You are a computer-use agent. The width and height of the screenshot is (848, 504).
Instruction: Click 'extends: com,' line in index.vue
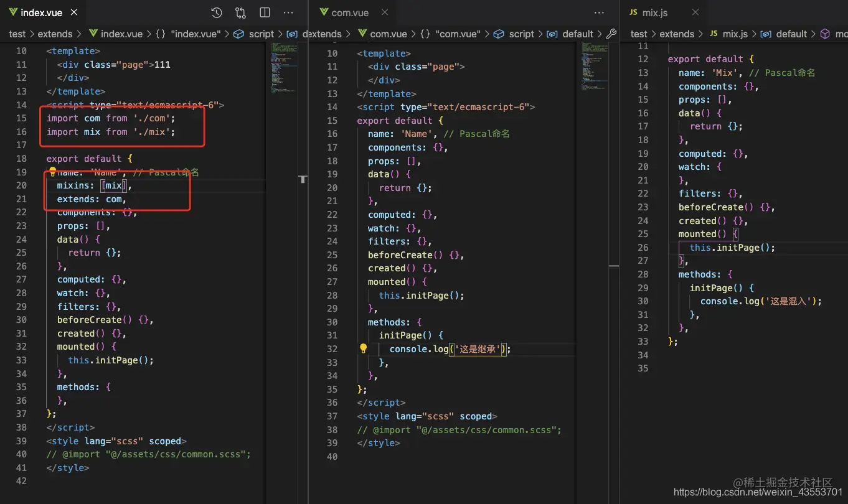92,199
